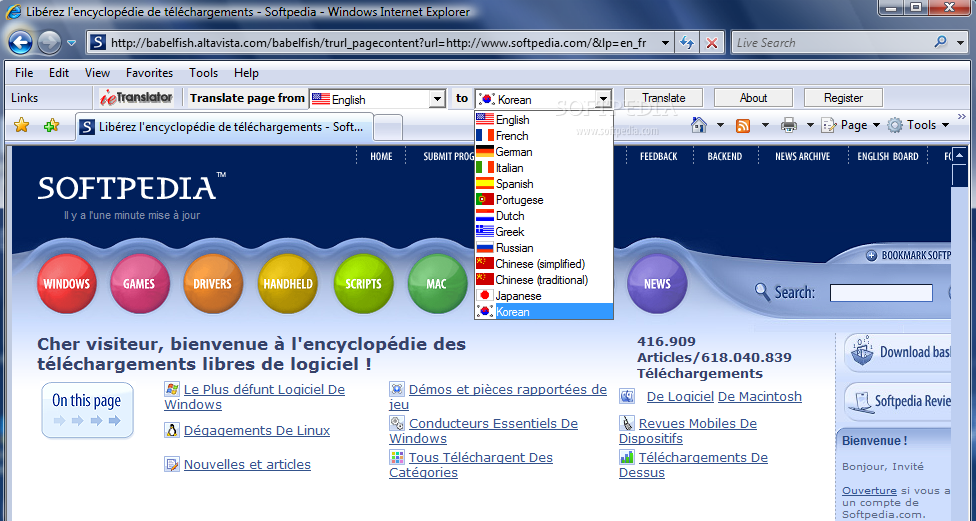This screenshot has width=976, height=521.
Task: Click the Live Search magnifier icon
Action: [941, 42]
